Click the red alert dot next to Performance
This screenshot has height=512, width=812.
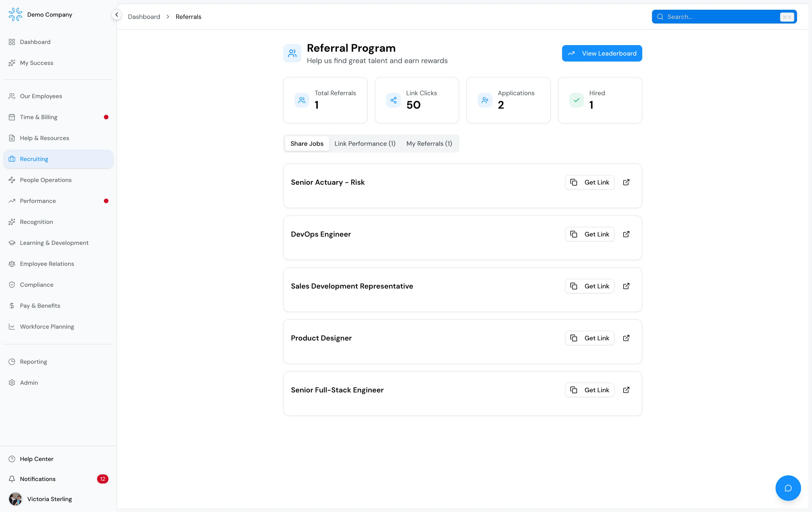tap(106, 201)
